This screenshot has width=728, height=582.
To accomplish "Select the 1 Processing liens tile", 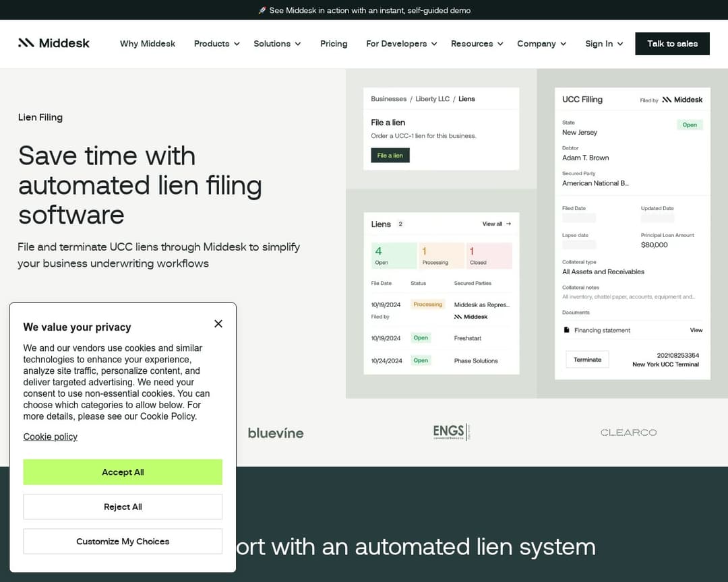I will coord(441,256).
